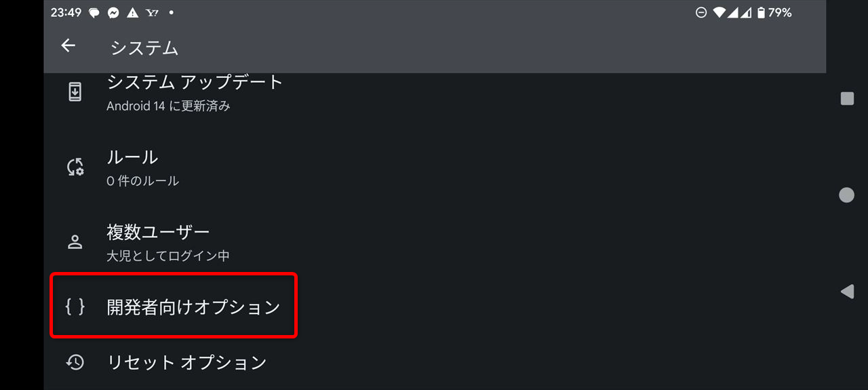Tap the square recent apps button

tap(847, 98)
